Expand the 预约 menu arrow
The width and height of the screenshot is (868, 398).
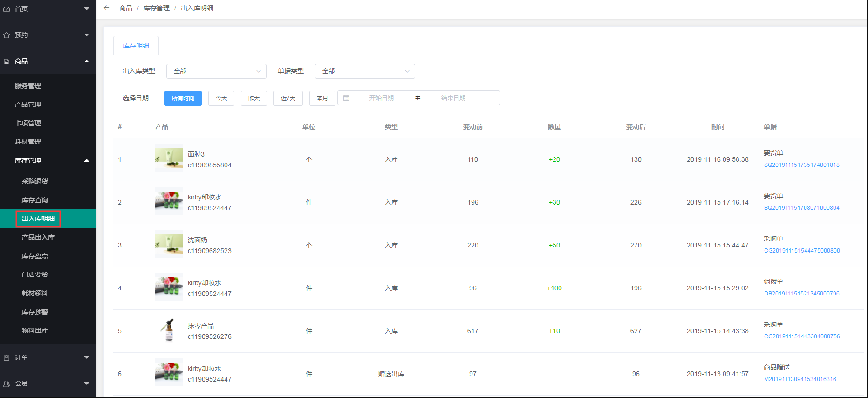[x=87, y=35]
